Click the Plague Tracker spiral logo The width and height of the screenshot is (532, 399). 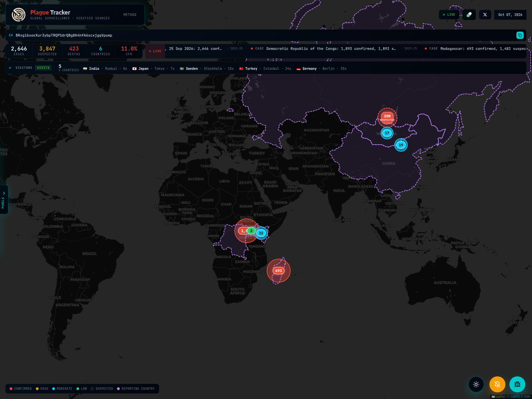19,15
